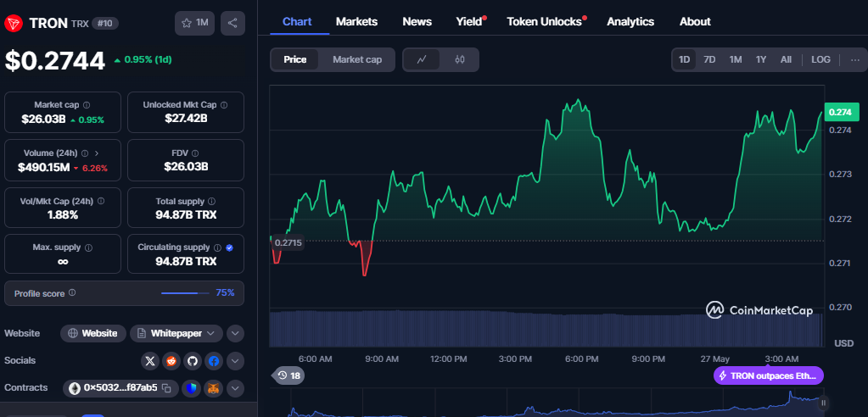Toggle LOG scale on chart
Screen dimensions: 868x417
coord(820,59)
